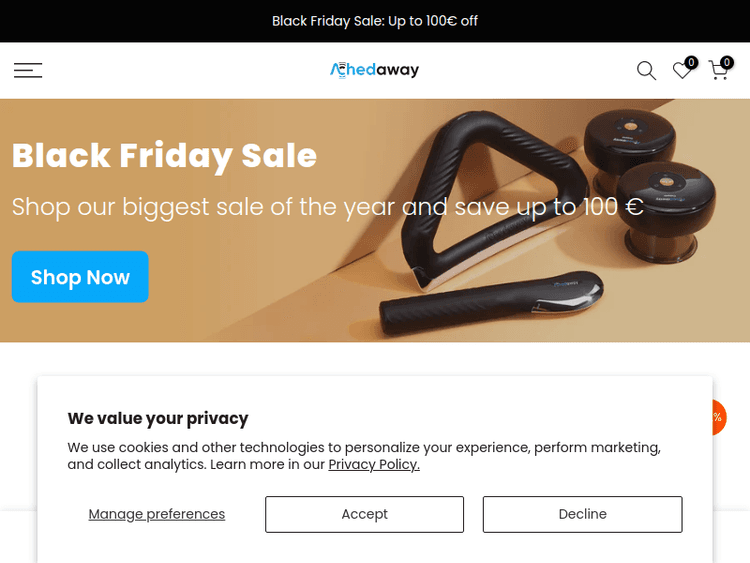Viewport: 750px width, 563px height.
Task: Click the Black Friday Sale headline
Action: 164,156
